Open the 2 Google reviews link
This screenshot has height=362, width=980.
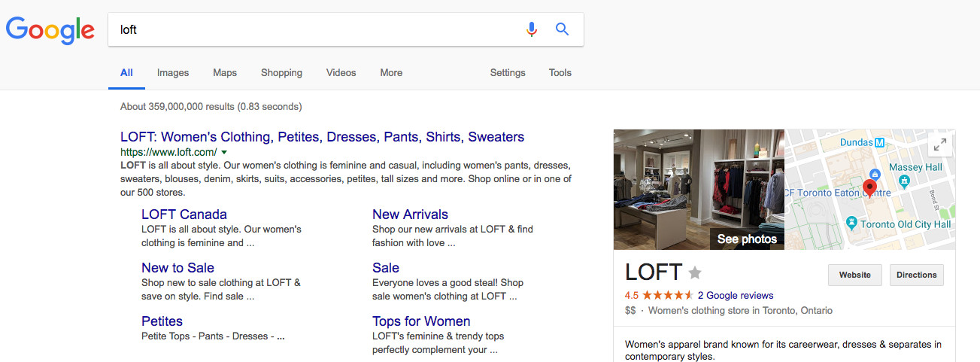point(736,295)
